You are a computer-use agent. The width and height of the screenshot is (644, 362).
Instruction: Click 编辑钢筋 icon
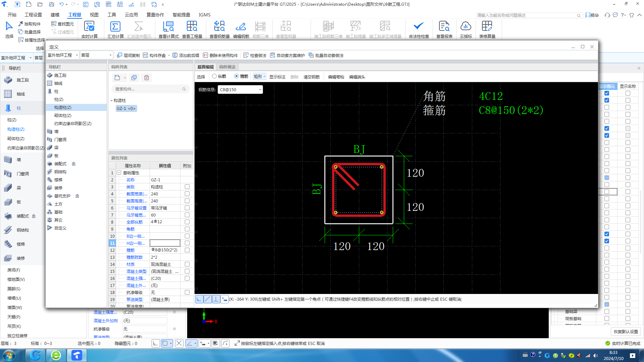(241, 26)
